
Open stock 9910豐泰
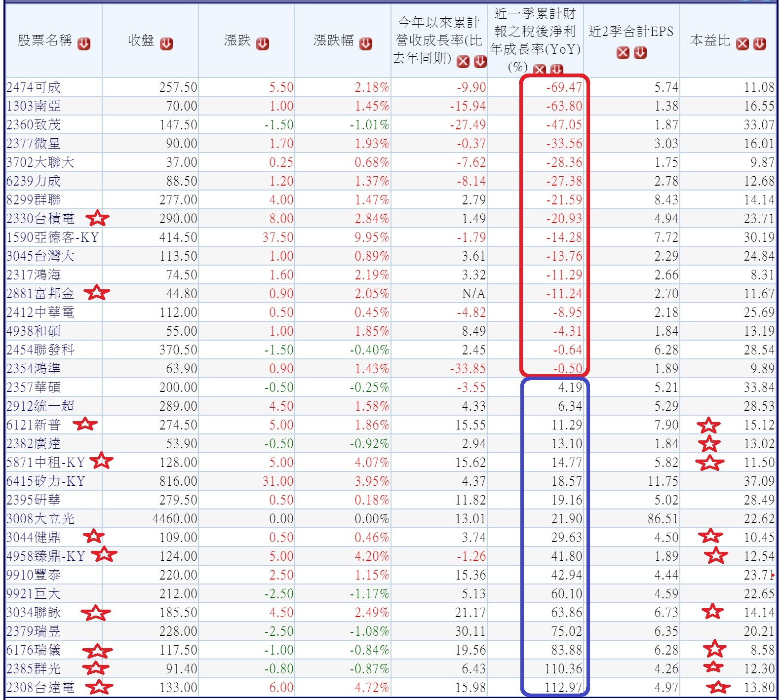click(x=34, y=575)
